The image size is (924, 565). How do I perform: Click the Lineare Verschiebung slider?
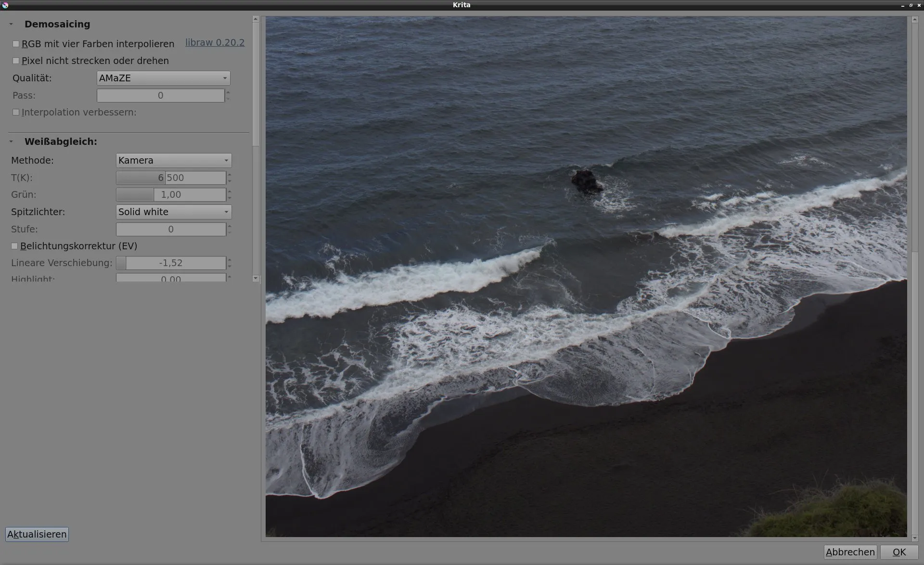[171, 263]
